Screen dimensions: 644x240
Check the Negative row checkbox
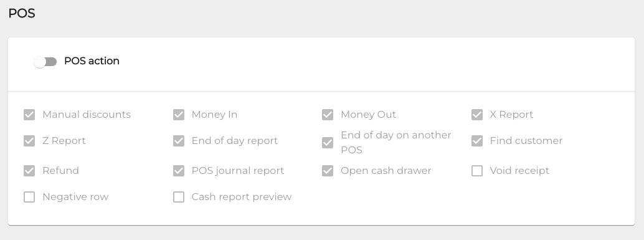[x=29, y=197]
